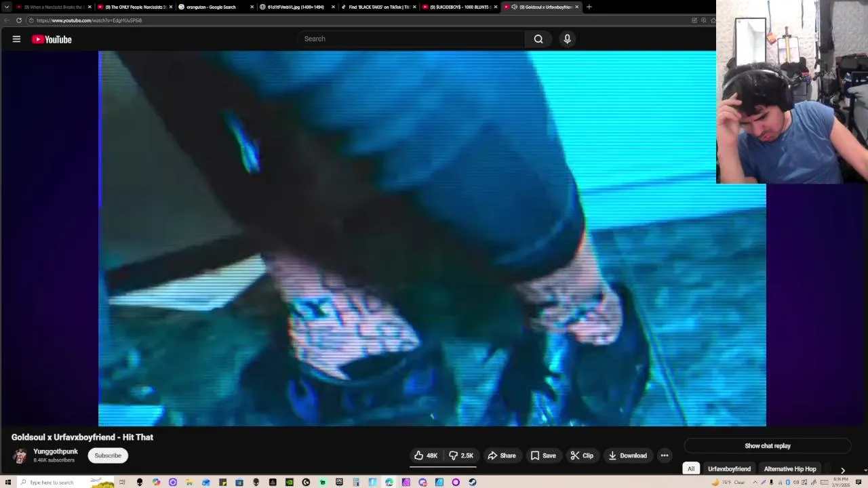Click the '8.46K subscribers' text
This screenshot has height=488, width=868.
(x=54, y=460)
